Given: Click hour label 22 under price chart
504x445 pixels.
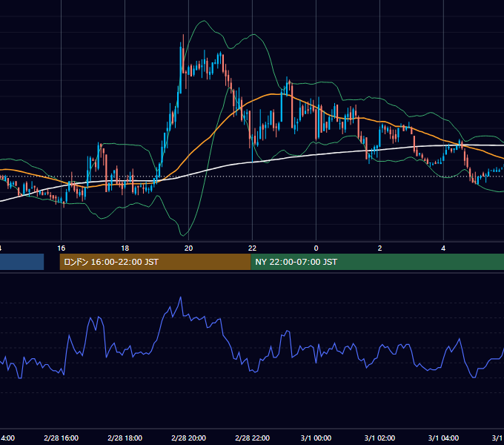Looking at the screenshot, I should coord(252,248).
